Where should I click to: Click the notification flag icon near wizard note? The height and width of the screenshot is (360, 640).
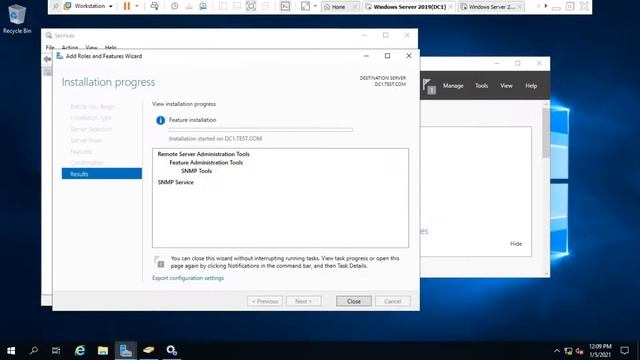159,262
